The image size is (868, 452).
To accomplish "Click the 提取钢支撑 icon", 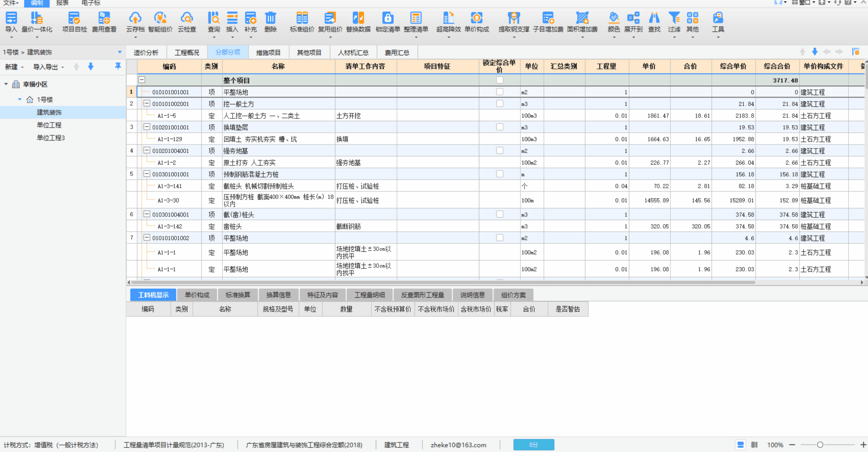I will 514,18.
